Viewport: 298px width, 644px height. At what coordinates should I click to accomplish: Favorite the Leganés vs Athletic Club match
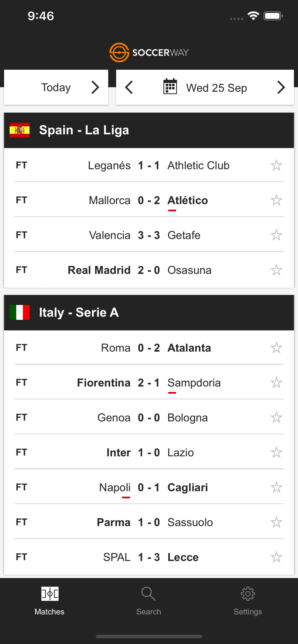(x=276, y=165)
